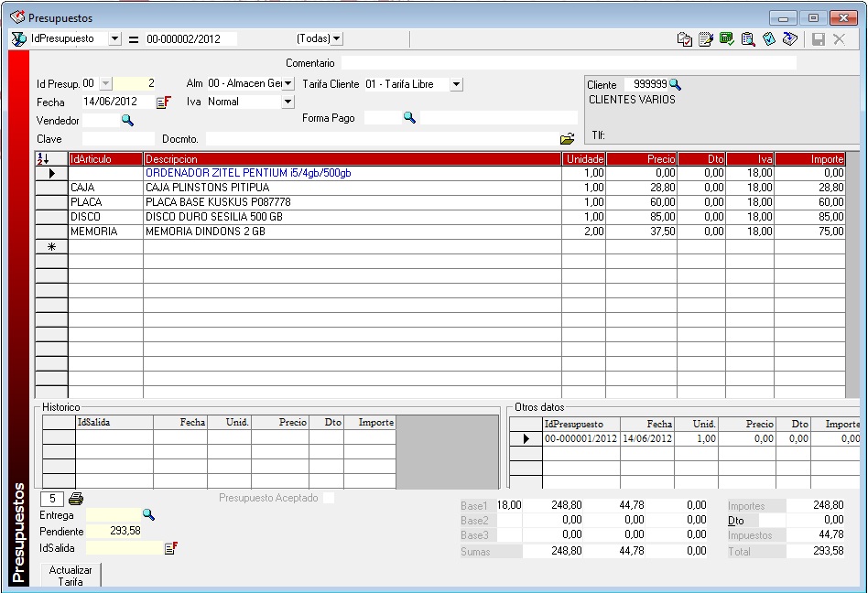Click the copies count box showing 5
The image size is (868, 593).
pyautogui.click(x=52, y=499)
